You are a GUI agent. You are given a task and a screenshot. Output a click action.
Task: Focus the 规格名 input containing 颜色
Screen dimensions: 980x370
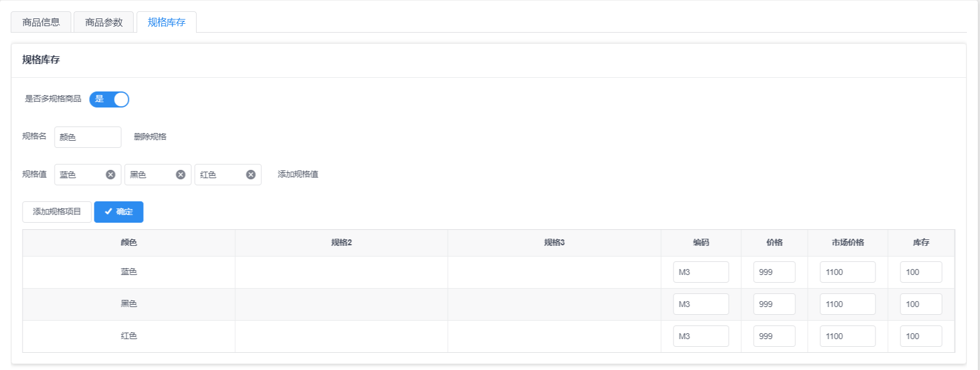(88, 137)
